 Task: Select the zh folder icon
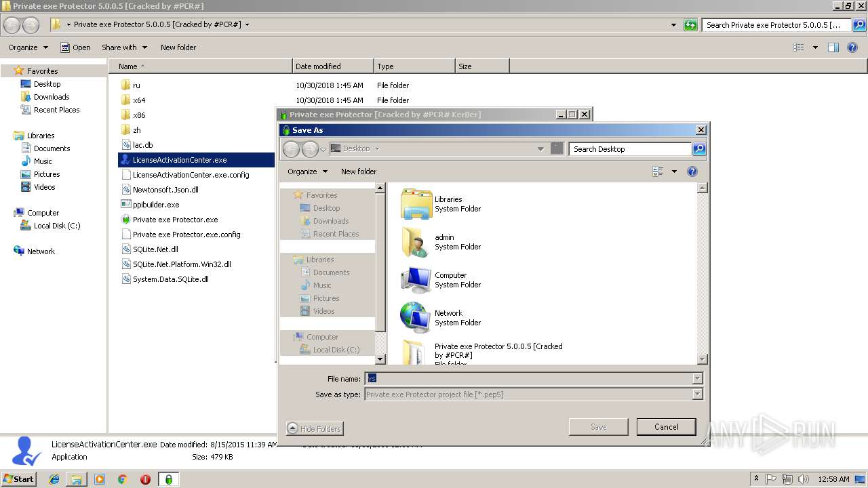(125, 130)
